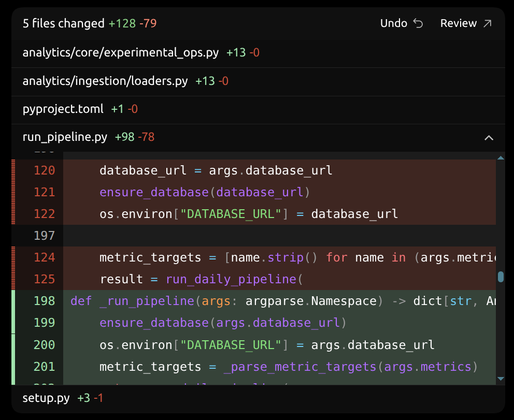Image resolution: width=514 pixels, height=420 pixels.
Task: Click the green addition marker beside line 201
Action: (13, 367)
